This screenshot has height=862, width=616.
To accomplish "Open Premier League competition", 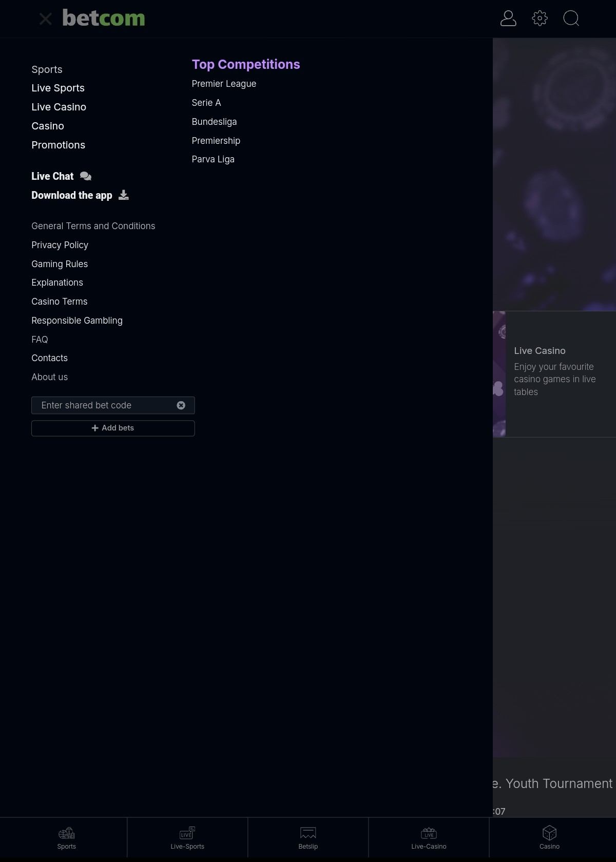I will point(224,84).
